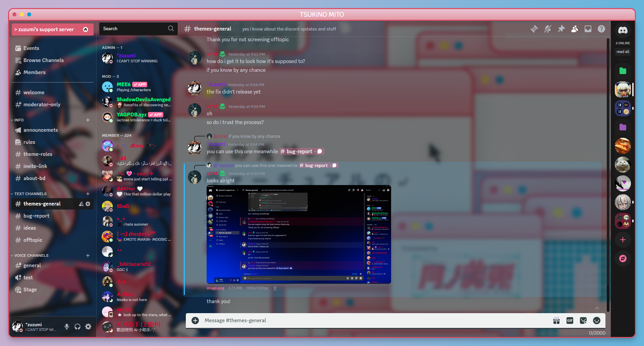
Task: Add channel to VOICE CHANNELS category
Action: tap(88, 255)
